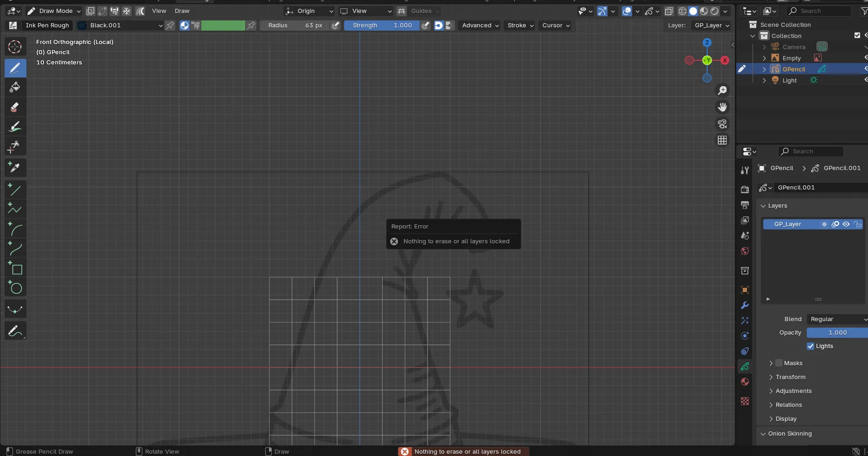This screenshot has height=456, width=868.
Task: Select the Draw pencil tool
Action: tap(15, 68)
